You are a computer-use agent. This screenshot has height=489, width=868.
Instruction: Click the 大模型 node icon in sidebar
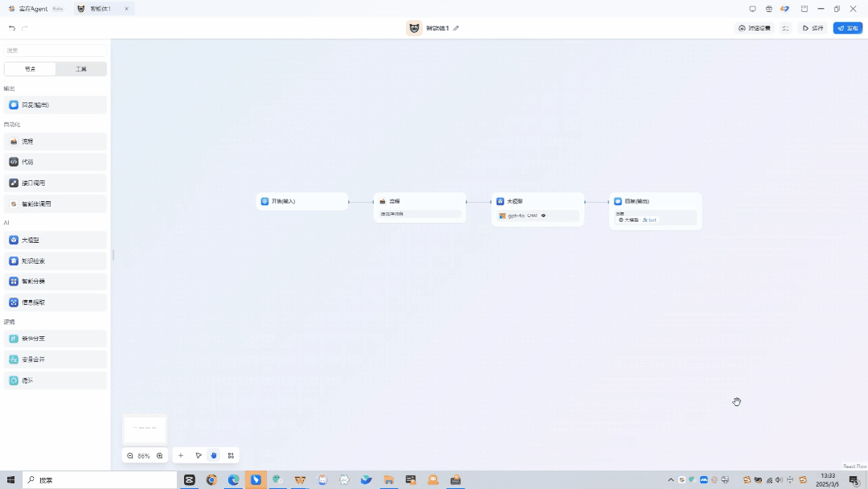(14, 240)
